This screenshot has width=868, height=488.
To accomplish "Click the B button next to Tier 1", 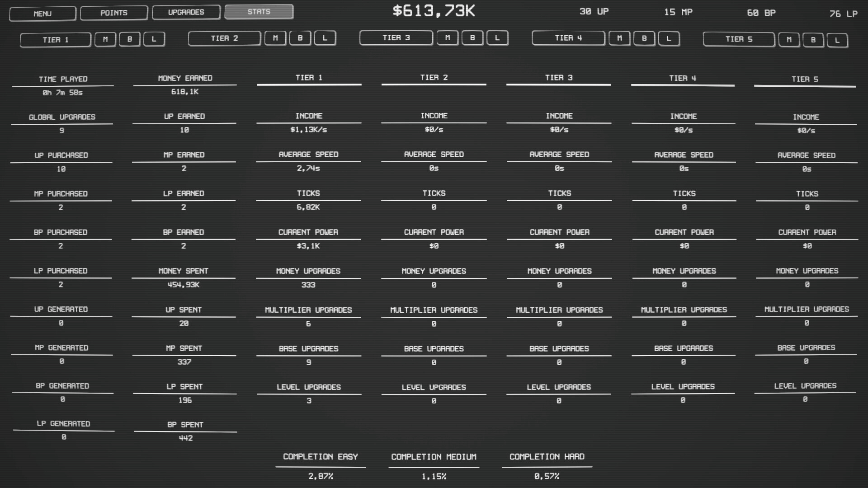I will pos(130,39).
